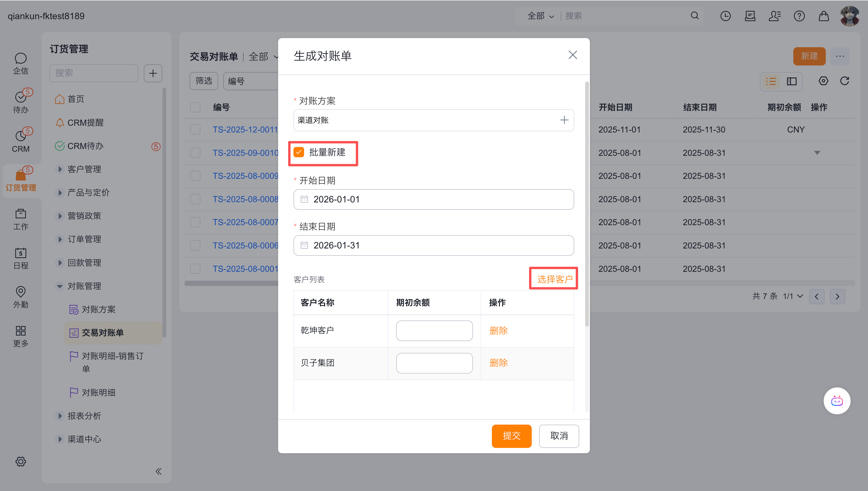Open settings gear at sidebar bottom
Viewport: 868px width, 491px height.
tap(21, 461)
